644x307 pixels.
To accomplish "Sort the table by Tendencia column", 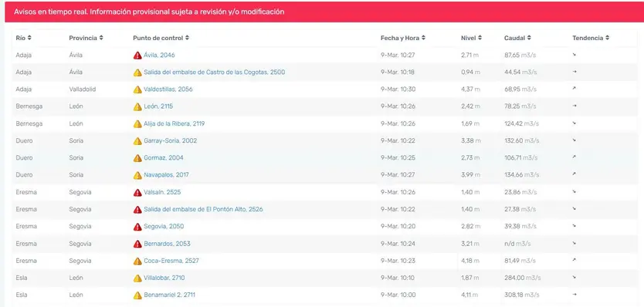I will click(591, 38).
